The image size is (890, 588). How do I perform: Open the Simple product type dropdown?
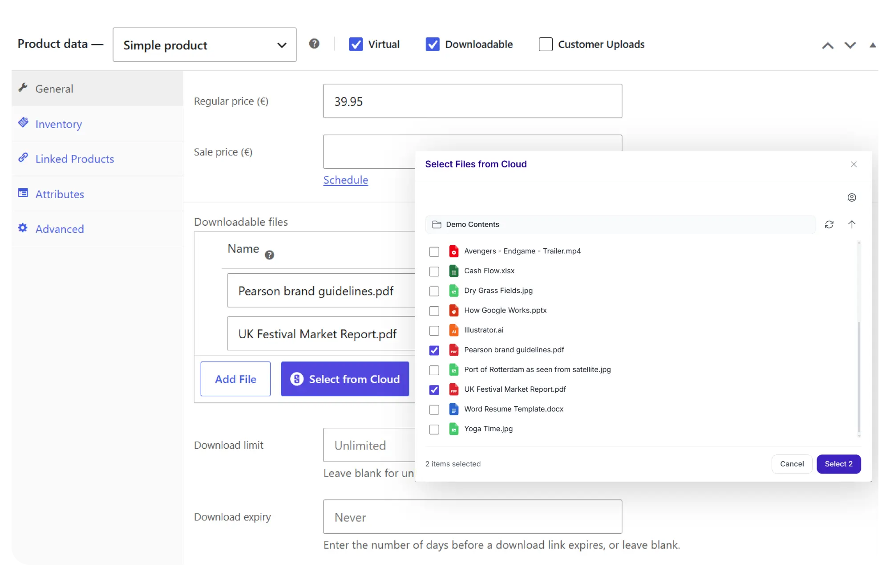pos(205,45)
